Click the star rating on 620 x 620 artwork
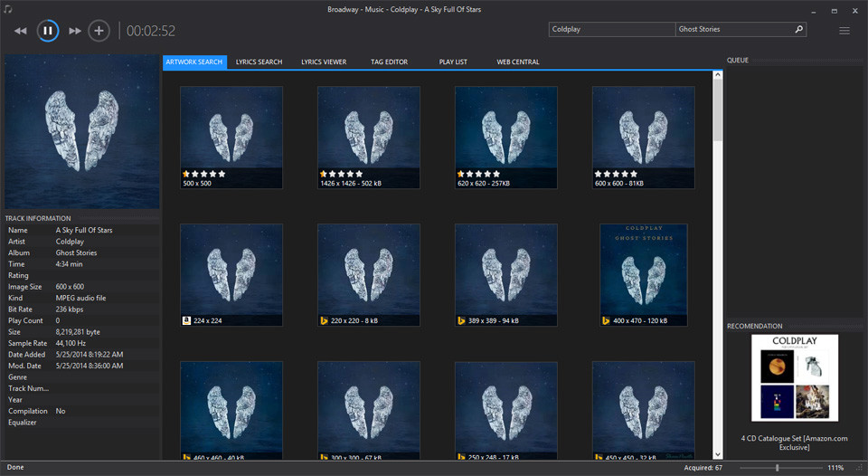The height and width of the screenshot is (476, 868). (478, 174)
